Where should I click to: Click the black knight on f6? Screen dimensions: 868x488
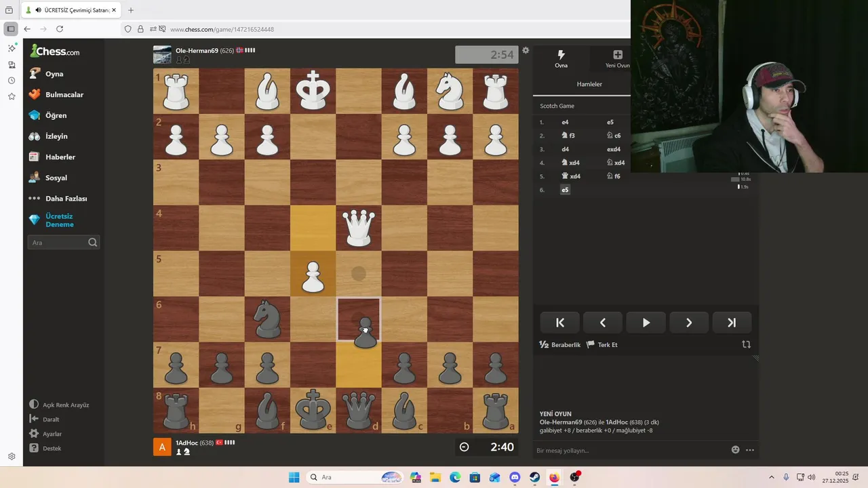point(267,319)
